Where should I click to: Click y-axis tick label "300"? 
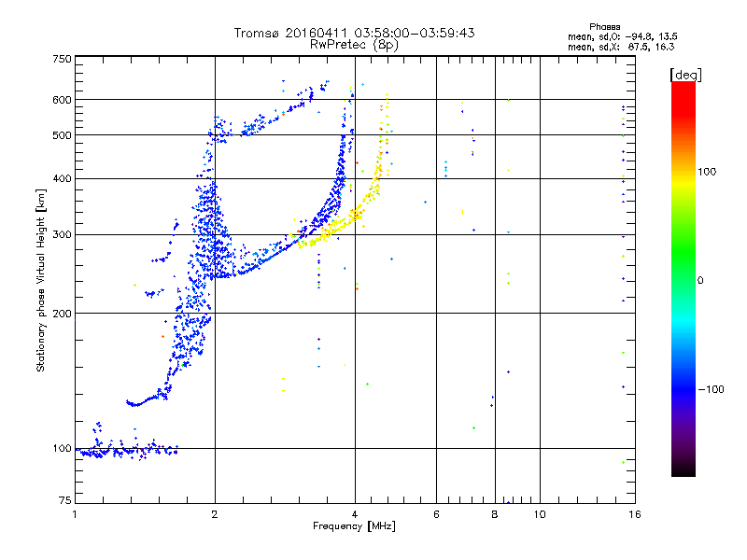coord(62,235)
